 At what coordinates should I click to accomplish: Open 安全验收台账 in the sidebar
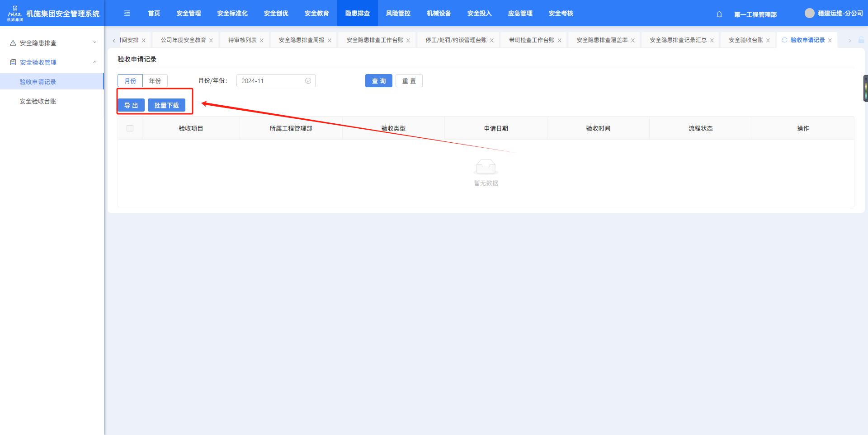click(x=38, y=101)
